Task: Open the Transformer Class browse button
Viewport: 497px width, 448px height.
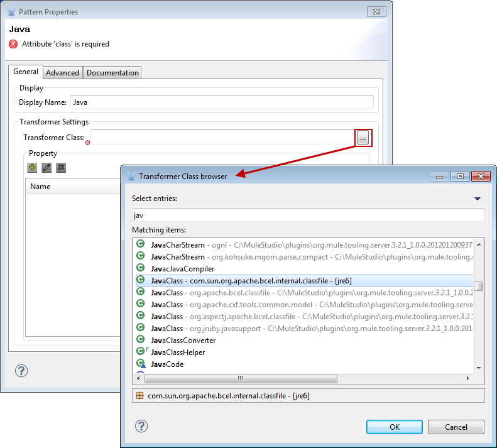Action: (x=363, y=138)
